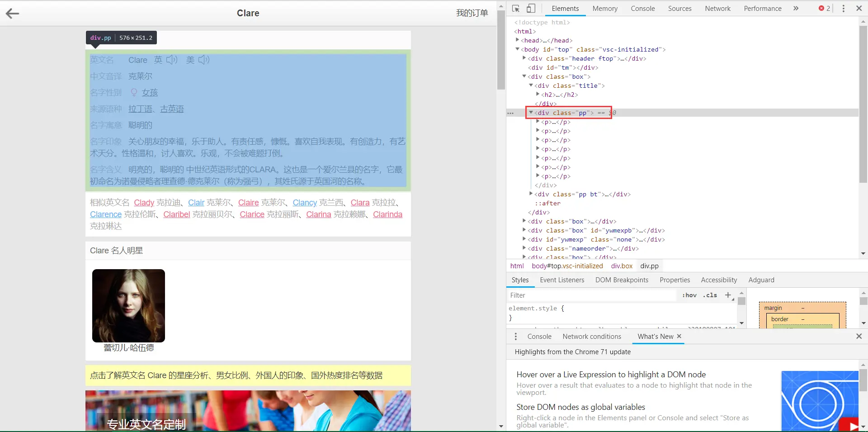Open the 古英语 language link
Image resolution: width=868 pixels, height=432 pixels.
coord(172,109)
